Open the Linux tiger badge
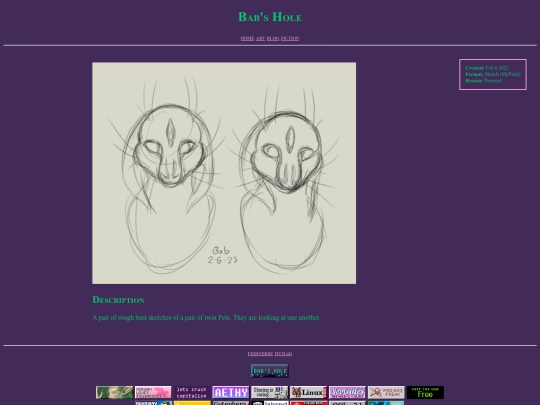The image size is (540, 405). (x=309, y=392)
